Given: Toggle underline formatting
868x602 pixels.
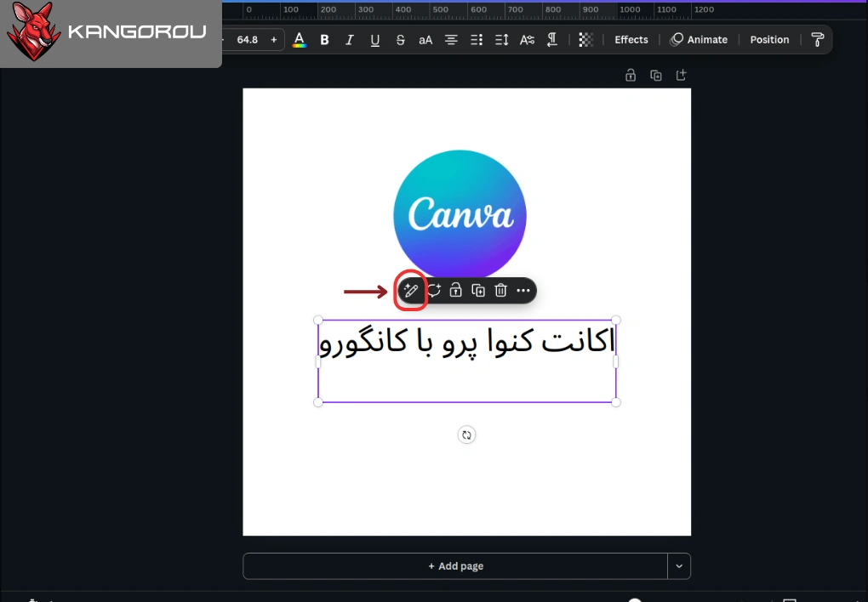Looking at the screenshot, I should coord(374,40).
